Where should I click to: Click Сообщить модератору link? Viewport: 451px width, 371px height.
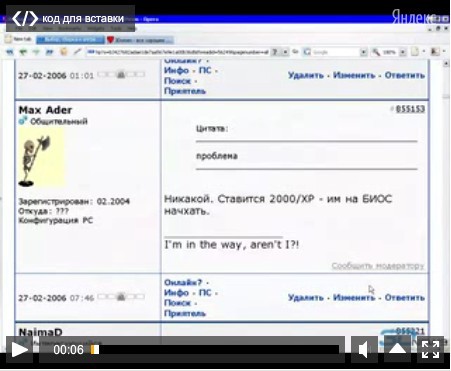point(378,266)
